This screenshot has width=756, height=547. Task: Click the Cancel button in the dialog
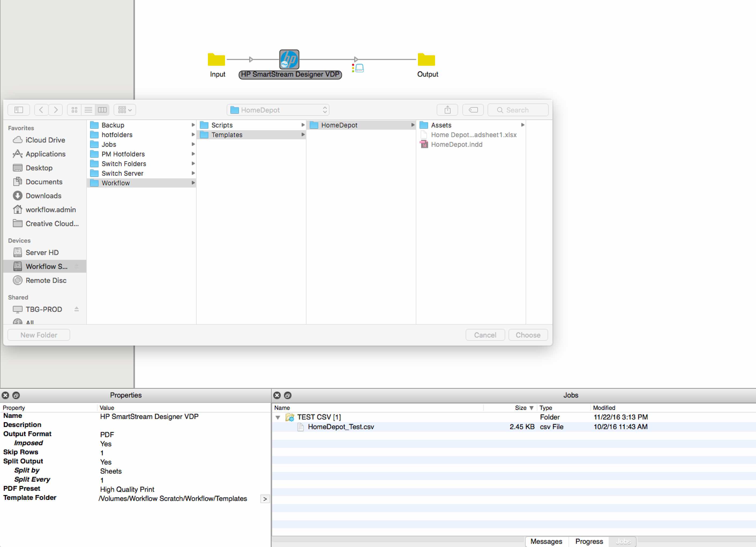pyautogui.click(x=485, y=335)
